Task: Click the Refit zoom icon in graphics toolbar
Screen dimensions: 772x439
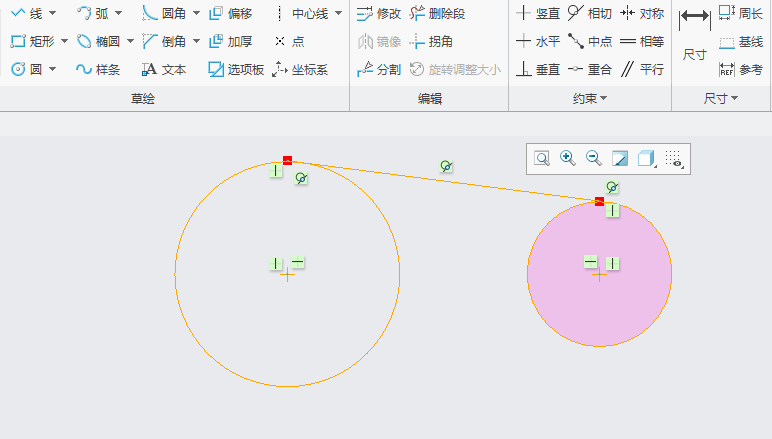Action: [542, 158]
